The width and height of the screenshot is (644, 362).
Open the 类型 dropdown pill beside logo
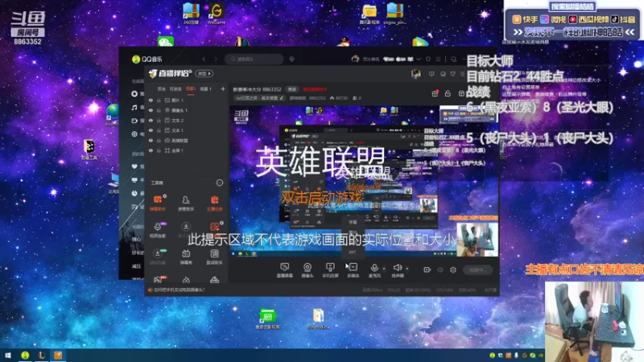[204, 74]
